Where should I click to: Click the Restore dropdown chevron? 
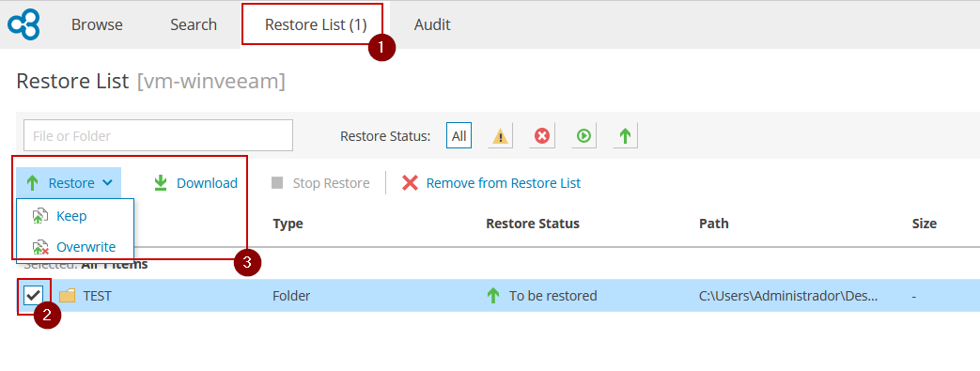pos(107,183)
